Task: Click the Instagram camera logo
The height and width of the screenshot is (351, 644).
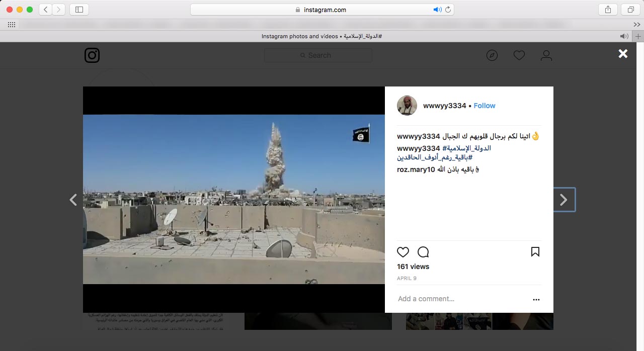Action: (x=92, y=55)
